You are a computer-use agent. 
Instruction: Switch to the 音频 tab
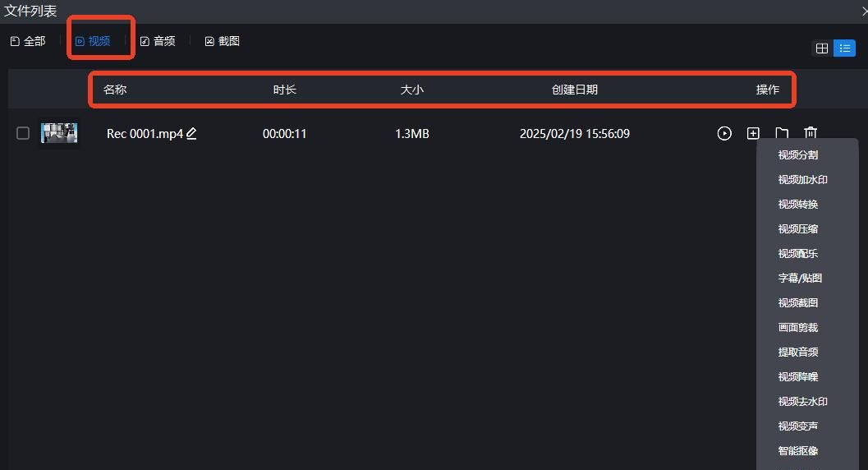pos(158,41)
